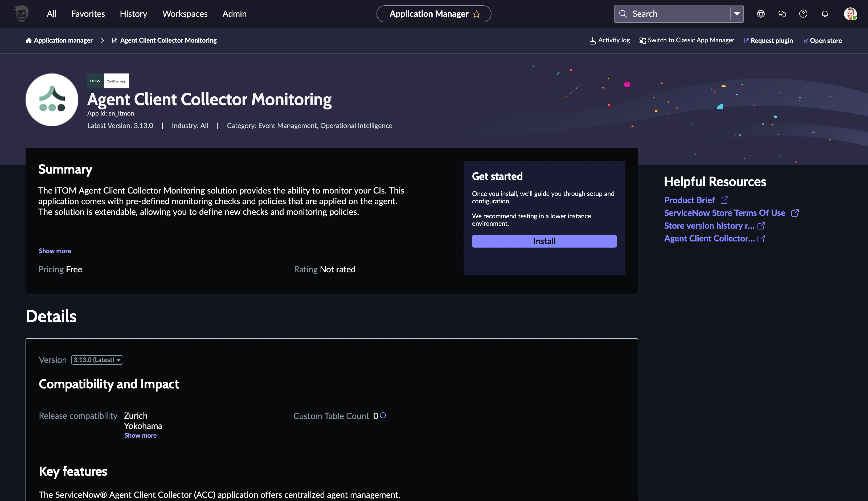The height and width of the screenshot is (501, 868).
Task: Open the Favorites menu
Action: pyautogui.click(x=88, y=14)
